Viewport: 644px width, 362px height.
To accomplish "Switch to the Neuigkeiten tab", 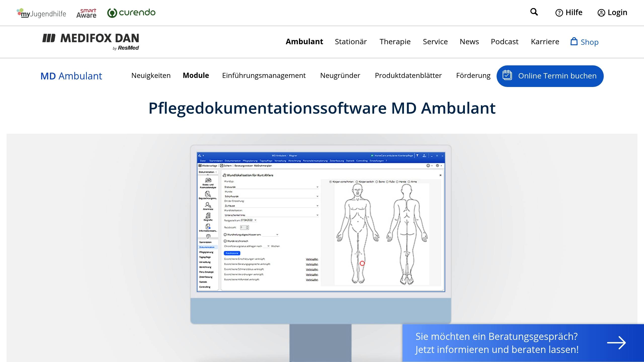I will (151, 75).
